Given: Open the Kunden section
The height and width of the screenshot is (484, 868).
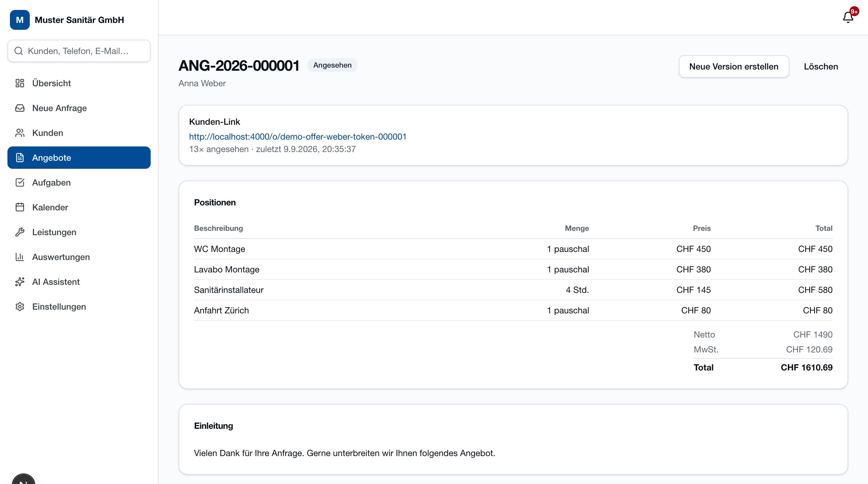Looking at the screenshot, I should [79, 133].
